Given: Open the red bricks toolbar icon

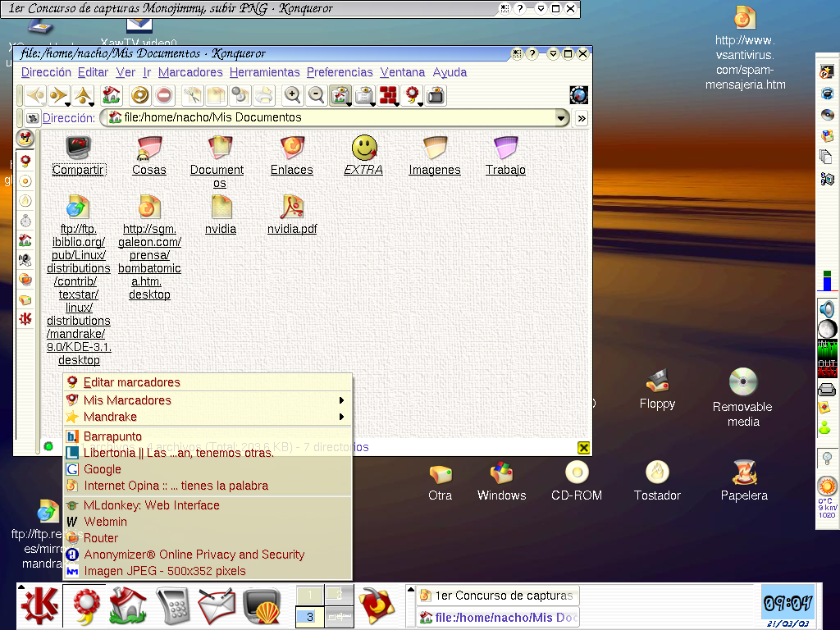Looking at the screenshot, I should tap(388, 95).
